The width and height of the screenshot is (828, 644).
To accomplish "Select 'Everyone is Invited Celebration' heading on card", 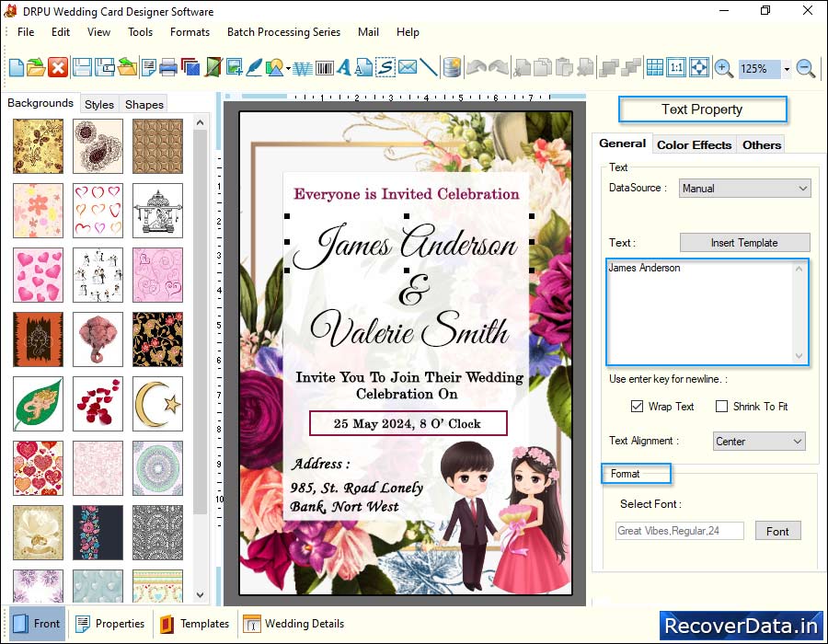I will tap(407, 194).
